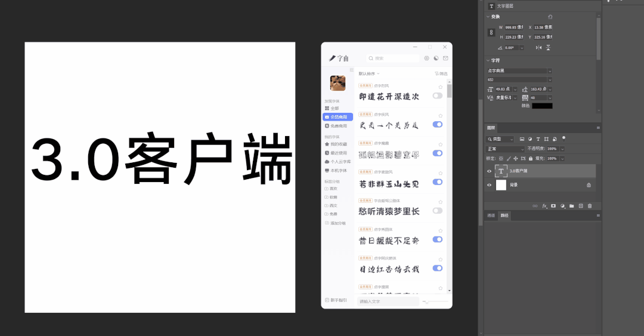This screenshot has width=644, height=336.
Task: Click the reset transform icon in 变换
Action: click(x=550, y=17)
